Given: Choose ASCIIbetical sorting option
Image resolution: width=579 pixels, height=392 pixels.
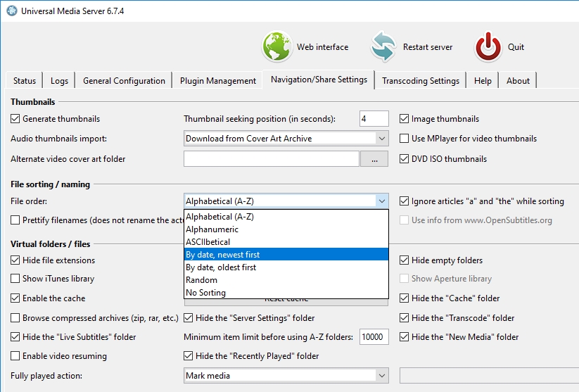Looking at the screenshot, I should pos(286,241).
